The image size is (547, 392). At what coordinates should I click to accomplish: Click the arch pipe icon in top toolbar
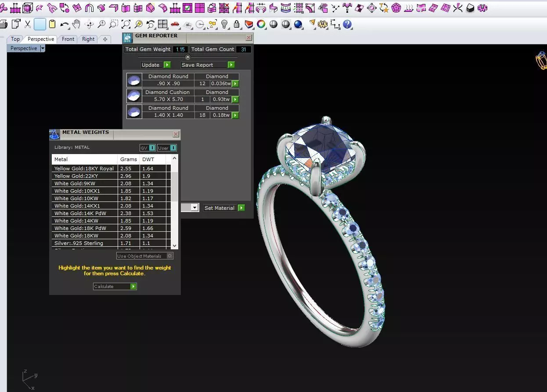click(x=89, y=8)
